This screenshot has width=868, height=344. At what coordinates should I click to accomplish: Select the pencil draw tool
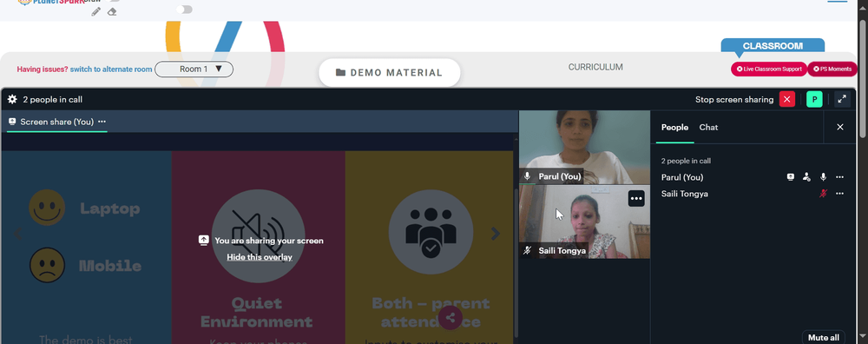point(96,11)
